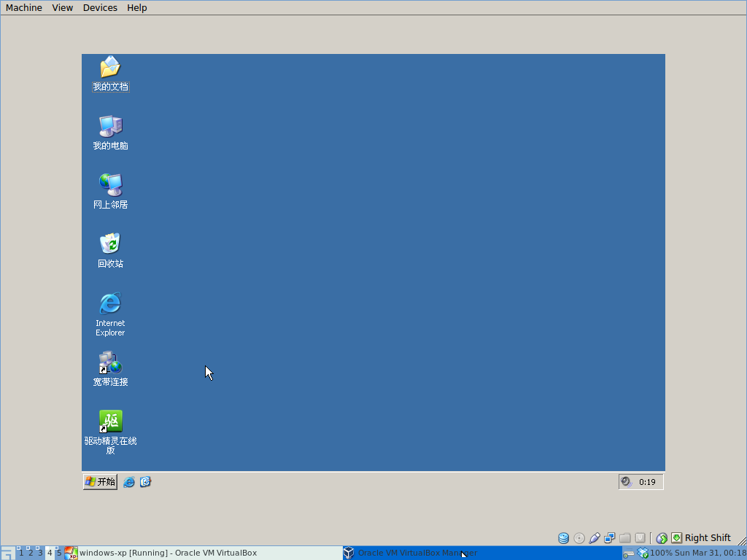Select the 驱动精灵在线版 shortcut icon
747x560 pixels.
pyautogui.click(x=111, y=432)
